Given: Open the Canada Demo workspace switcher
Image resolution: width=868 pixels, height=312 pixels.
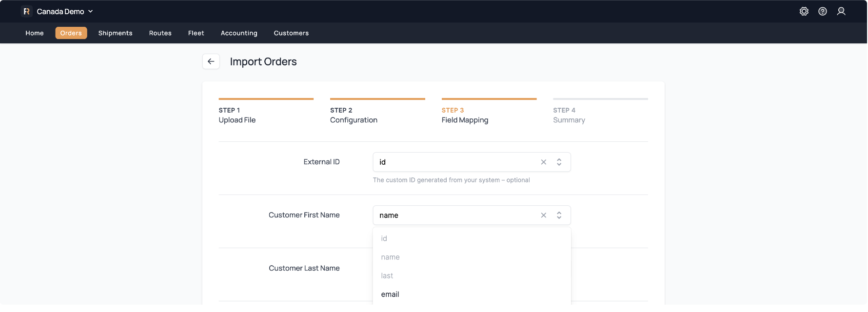Looking at the screenshot, I should point(64,11).
